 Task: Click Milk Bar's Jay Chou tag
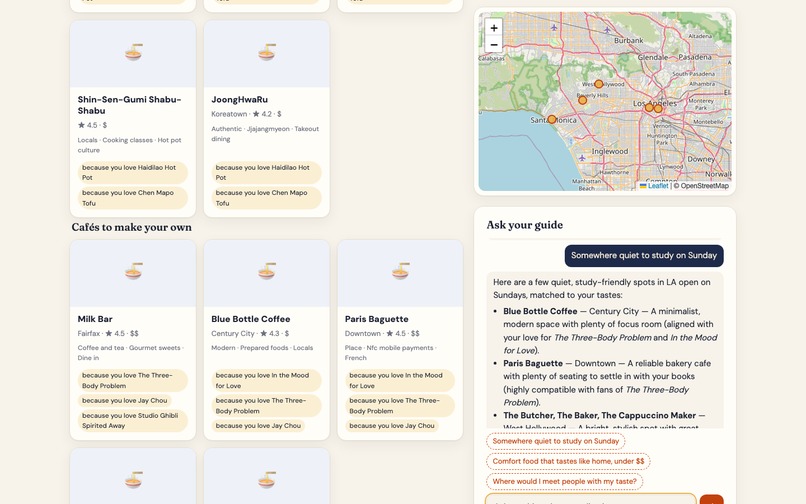click(x=124, y=401)
